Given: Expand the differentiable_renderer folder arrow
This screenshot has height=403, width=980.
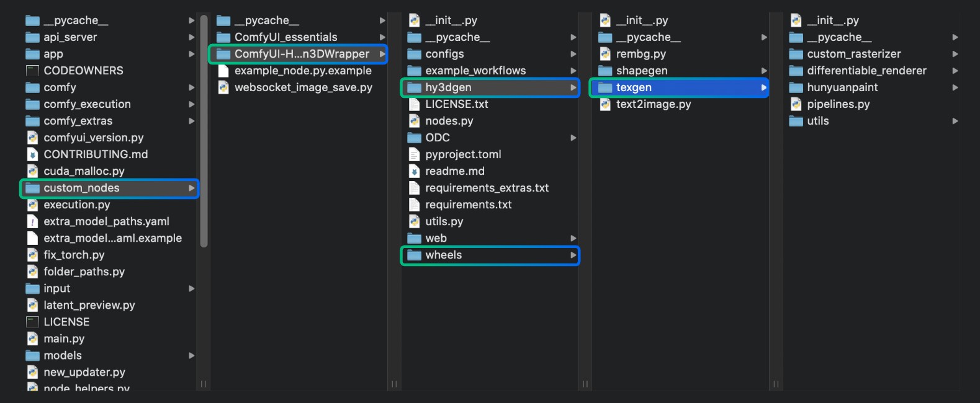Looking at the screenshot, I should [x=955, y=71].
